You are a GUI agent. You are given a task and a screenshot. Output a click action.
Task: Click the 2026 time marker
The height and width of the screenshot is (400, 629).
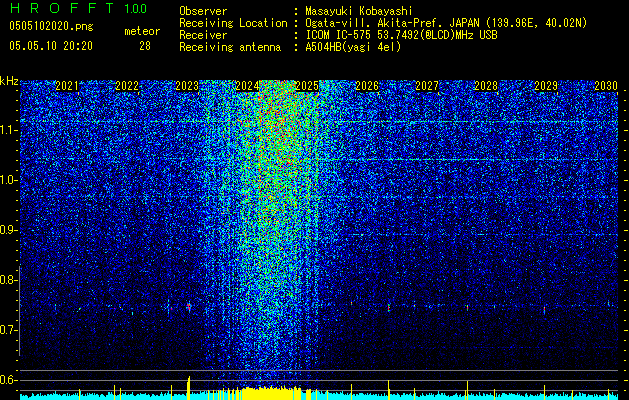point(367,86)
